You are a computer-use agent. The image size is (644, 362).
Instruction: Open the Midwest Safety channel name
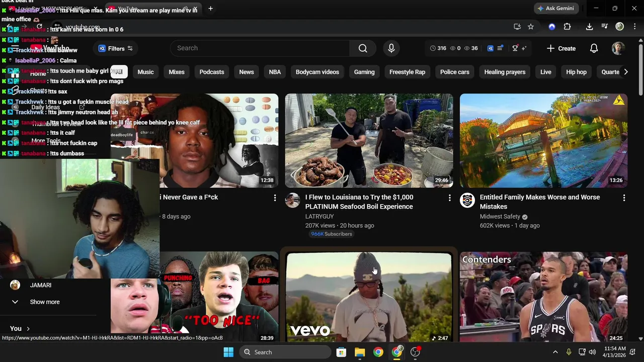[x=500, y=216]
